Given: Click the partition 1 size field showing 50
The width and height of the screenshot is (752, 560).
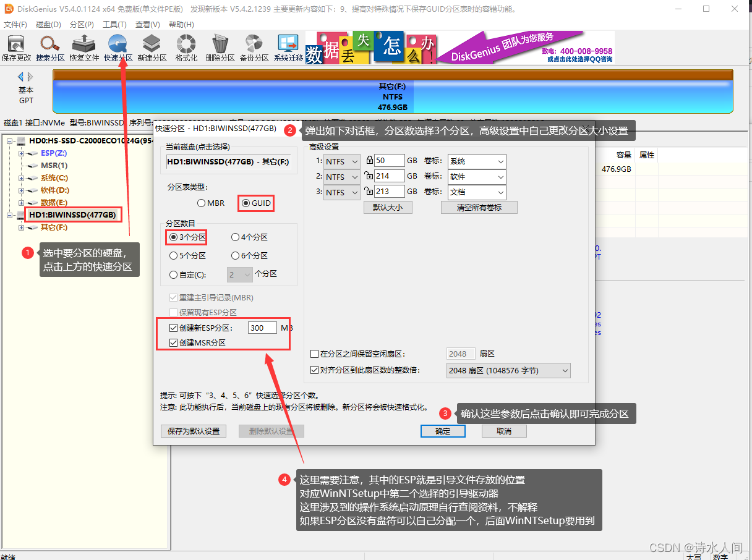Looking at the screenshot, I should tap(390, 161).
